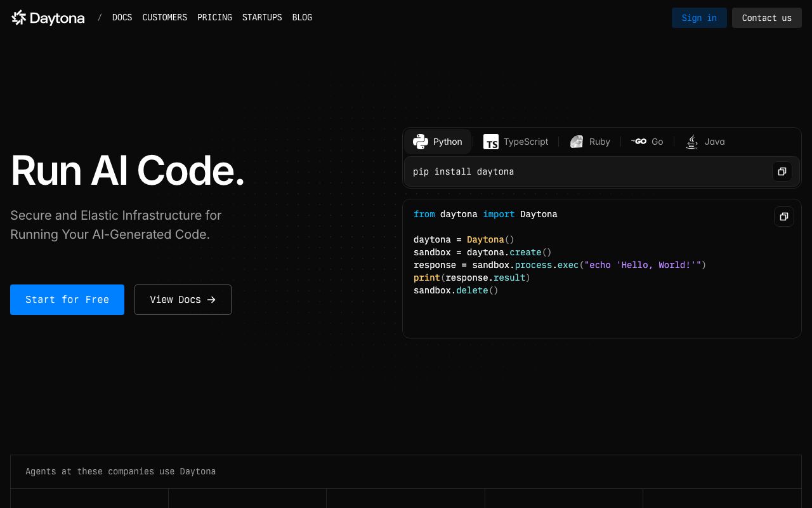Click the Java coffee cup icon

(x=692, y=142)
